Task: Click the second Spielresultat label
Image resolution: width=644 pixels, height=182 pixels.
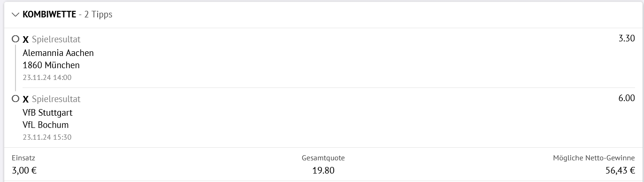Action: [x=56, y=99]
